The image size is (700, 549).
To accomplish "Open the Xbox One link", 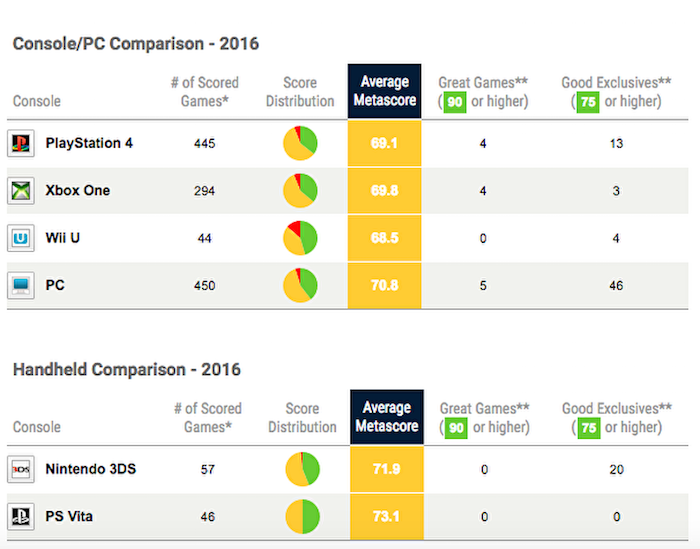I will (78, 191).
